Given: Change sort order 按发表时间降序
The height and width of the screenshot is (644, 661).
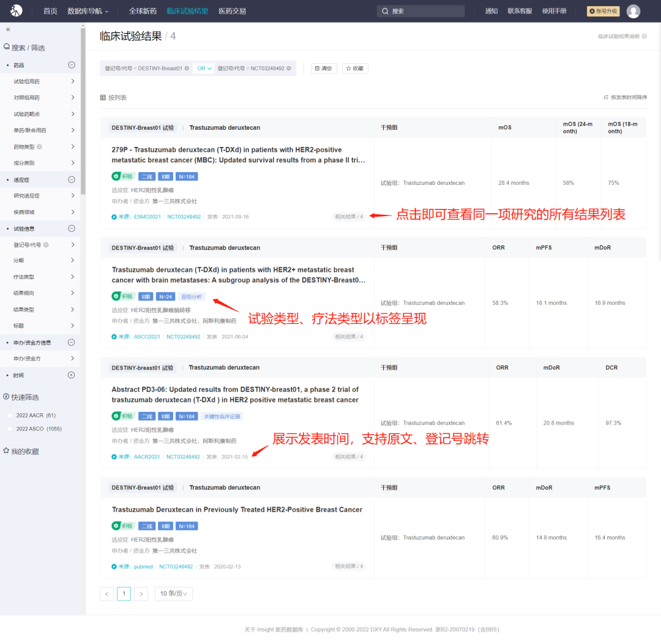Looking at the screenshot, I should pyautogui.click(x=625, y=97).
